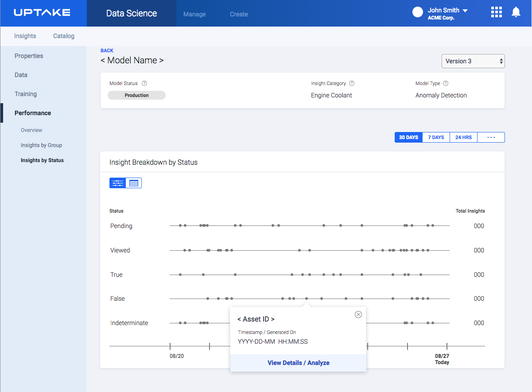The width and height of the screenshot is (532, 392).
Task: Go to Training in the sidebar
Action: coord(26,94)
